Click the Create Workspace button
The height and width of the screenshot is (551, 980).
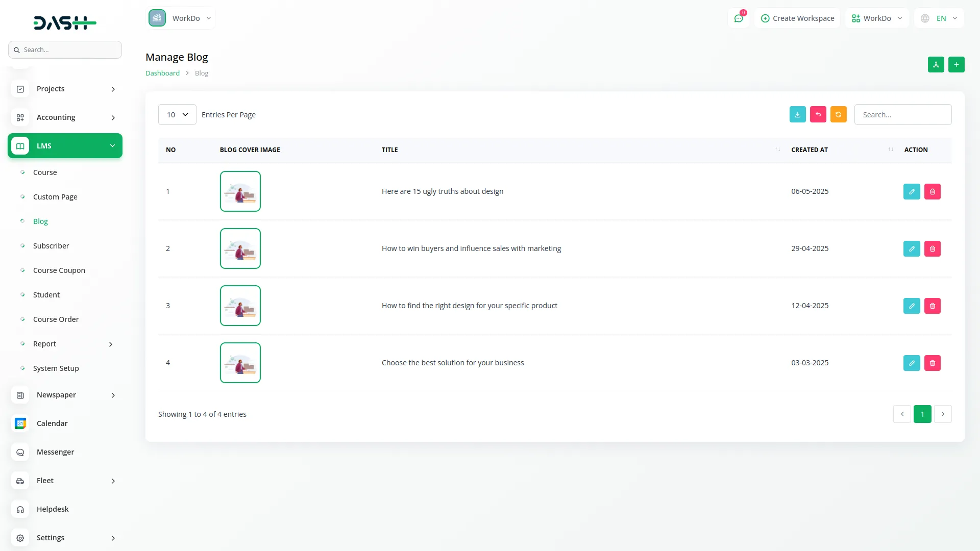[x=797, y=18]
